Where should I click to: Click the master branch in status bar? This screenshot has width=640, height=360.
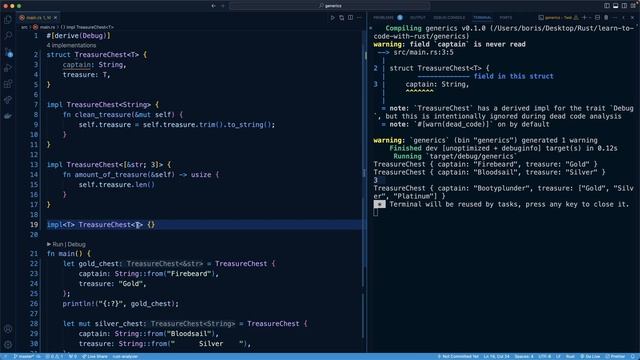(24, 356)
